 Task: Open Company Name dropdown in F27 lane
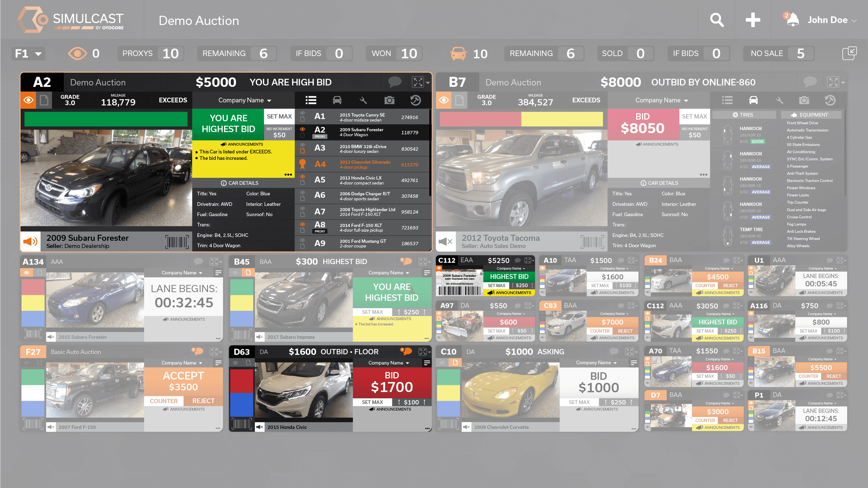(x=182, y=363)
